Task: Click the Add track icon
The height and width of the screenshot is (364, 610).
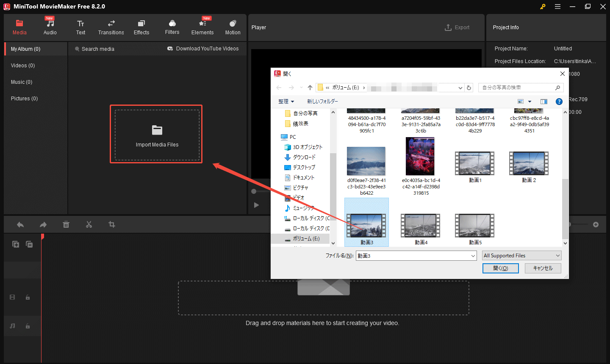Action: [x=16, y=244]
